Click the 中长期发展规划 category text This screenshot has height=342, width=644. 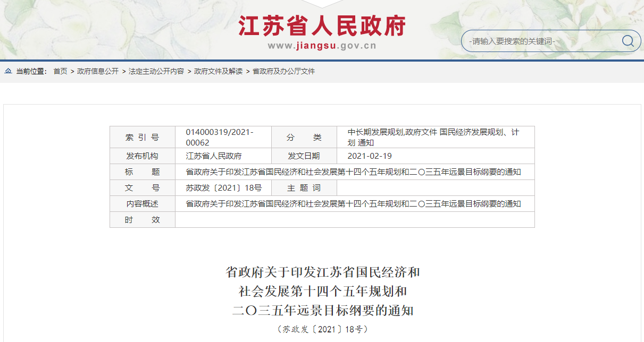coord(375,132)
